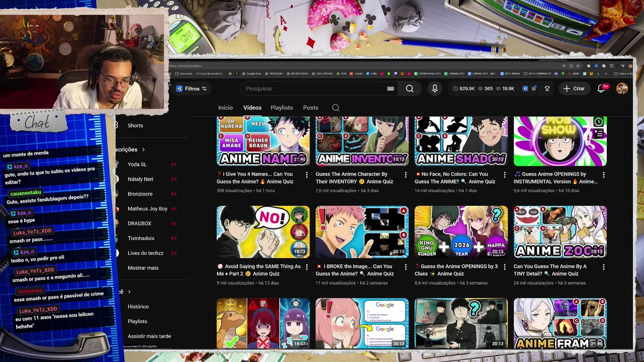Viewport: 644px width, 362px height.
Task: Click the Criar create button
Action: pyautogui.click(x=574, y=88)
